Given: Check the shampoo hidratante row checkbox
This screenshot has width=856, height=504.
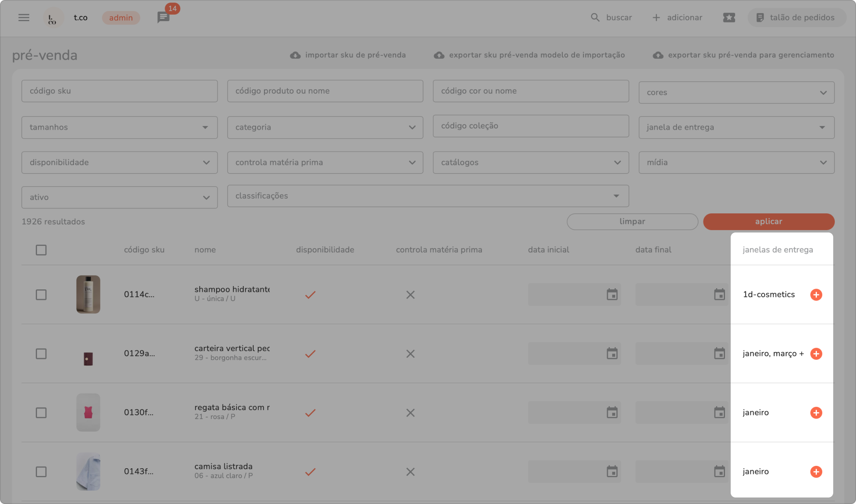Looking at the screenshot, I should (41, 295).
